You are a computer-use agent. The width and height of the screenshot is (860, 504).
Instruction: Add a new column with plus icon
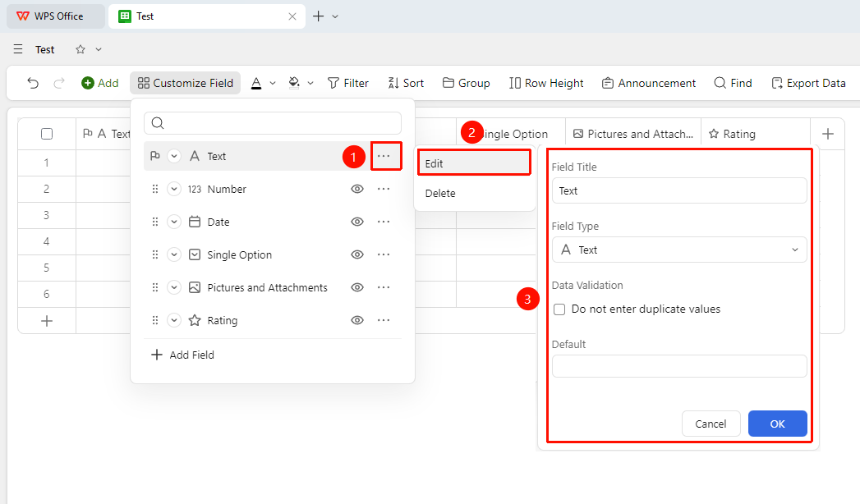point(828,134)
